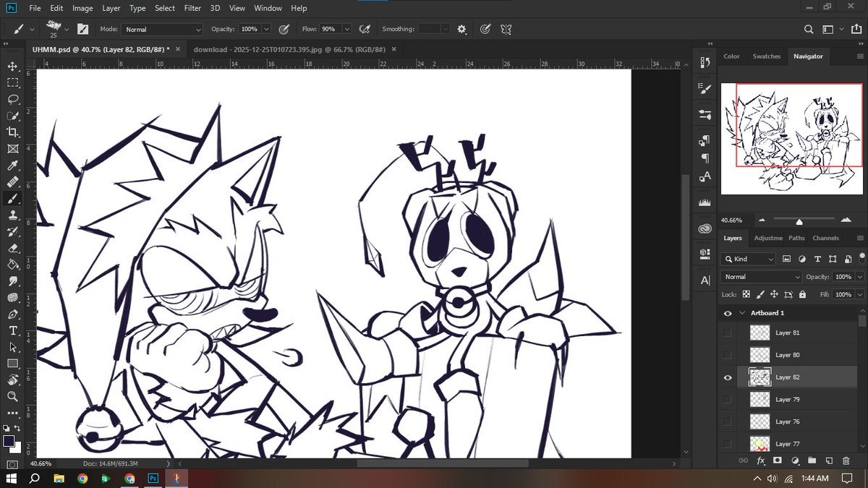Open layer Fill dropdown arrow

coord(859,294)
